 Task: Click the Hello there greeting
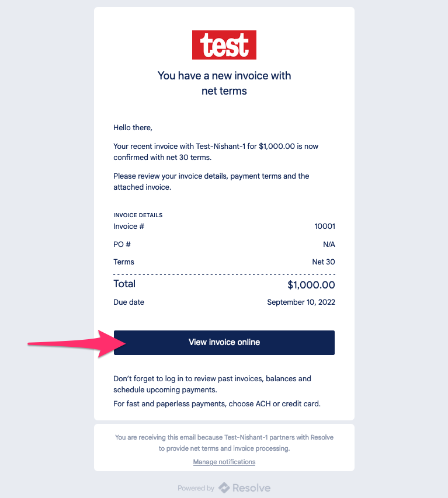133,128
